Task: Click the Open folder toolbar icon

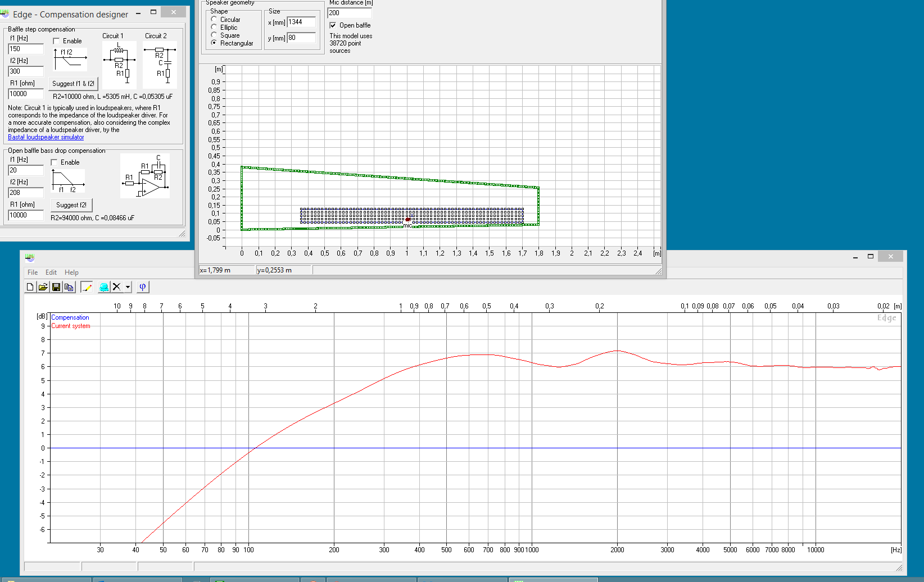Action: tap(43, 287)
